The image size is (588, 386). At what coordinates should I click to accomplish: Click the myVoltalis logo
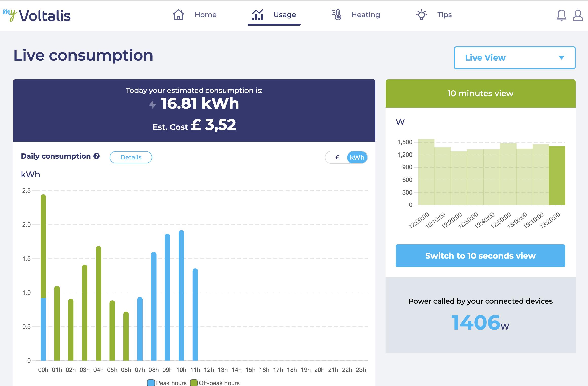37,15
